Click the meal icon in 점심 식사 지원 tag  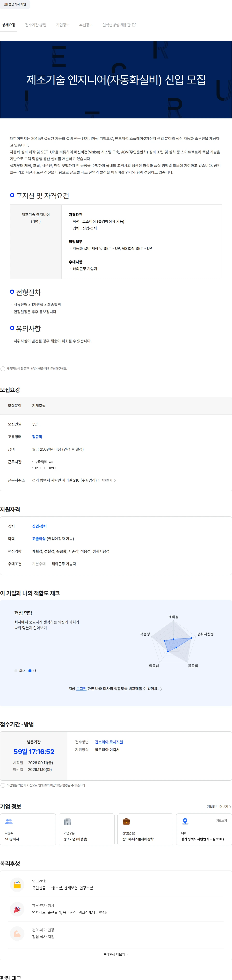tap(6, 4)
